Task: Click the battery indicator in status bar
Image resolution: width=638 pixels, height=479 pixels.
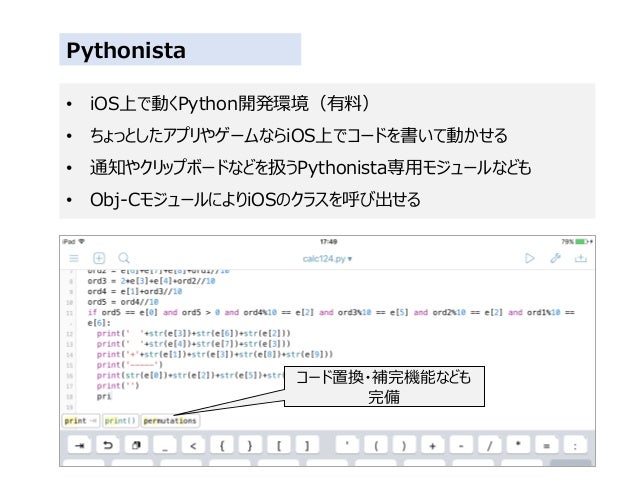Action: click(x=582, y=242)
